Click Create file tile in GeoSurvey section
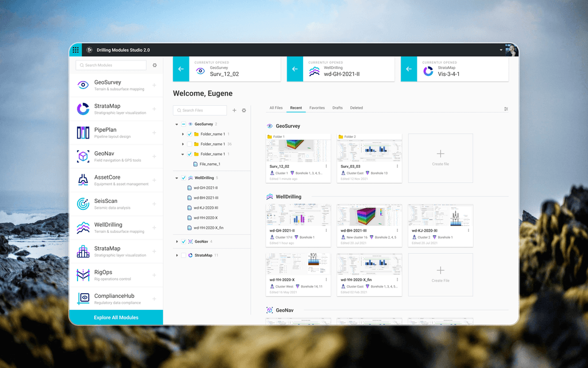 [440, 158]
